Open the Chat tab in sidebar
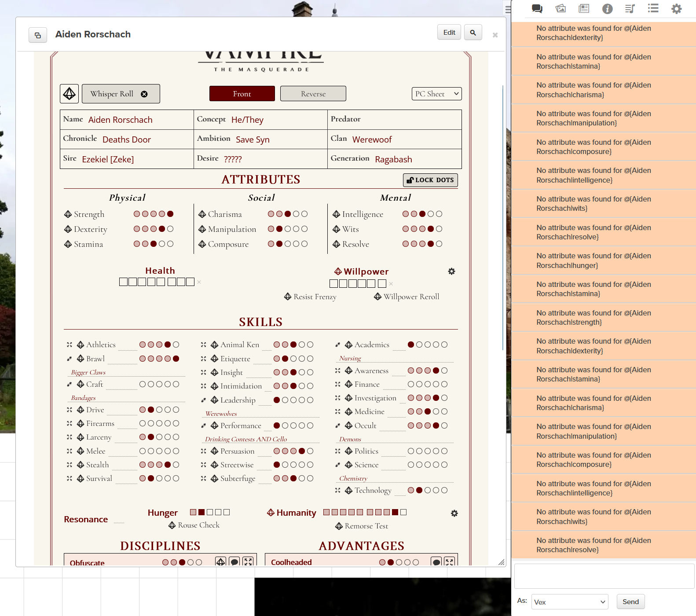696x616 pixels. (x=537, y=9)
